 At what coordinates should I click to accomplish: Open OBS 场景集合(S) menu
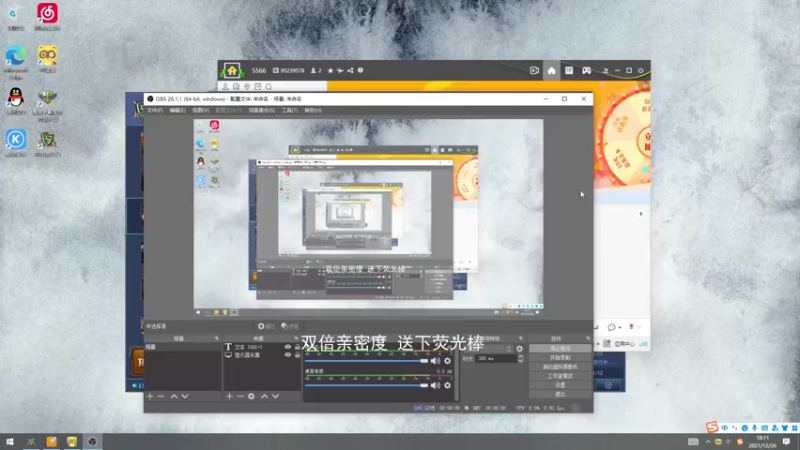tap(261, 110)
